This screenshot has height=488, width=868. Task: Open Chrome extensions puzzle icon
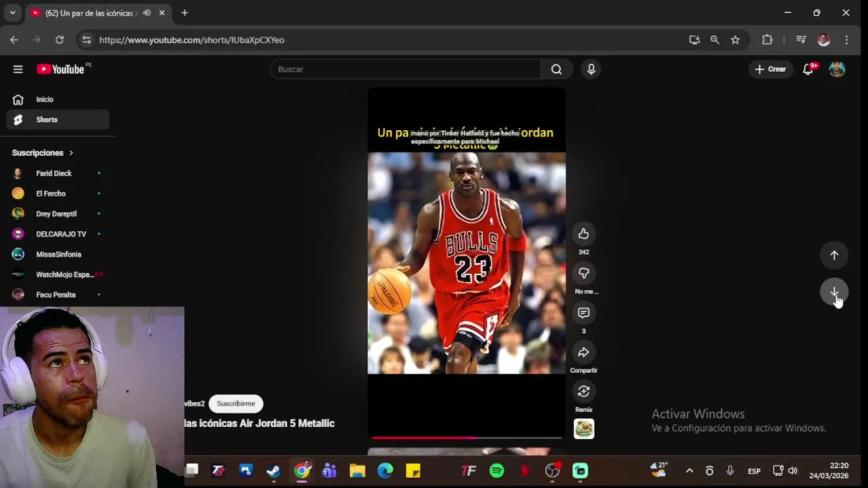pyautogui.click(x=768, y=40)
